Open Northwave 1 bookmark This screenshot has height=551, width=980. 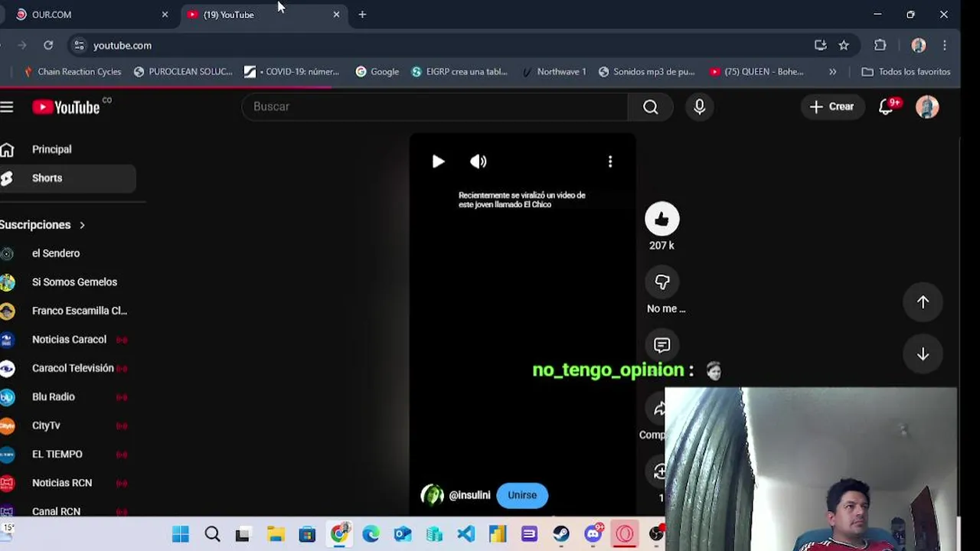pos(554,72)
